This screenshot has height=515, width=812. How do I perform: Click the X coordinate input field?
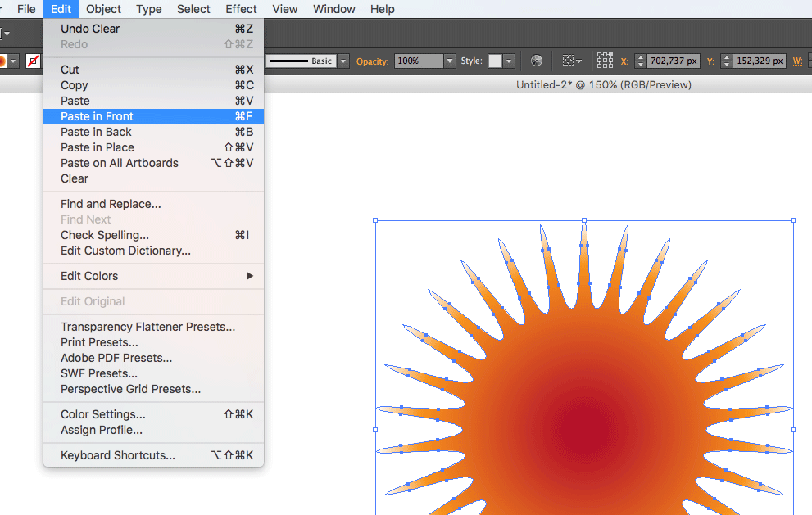point(674,61)
